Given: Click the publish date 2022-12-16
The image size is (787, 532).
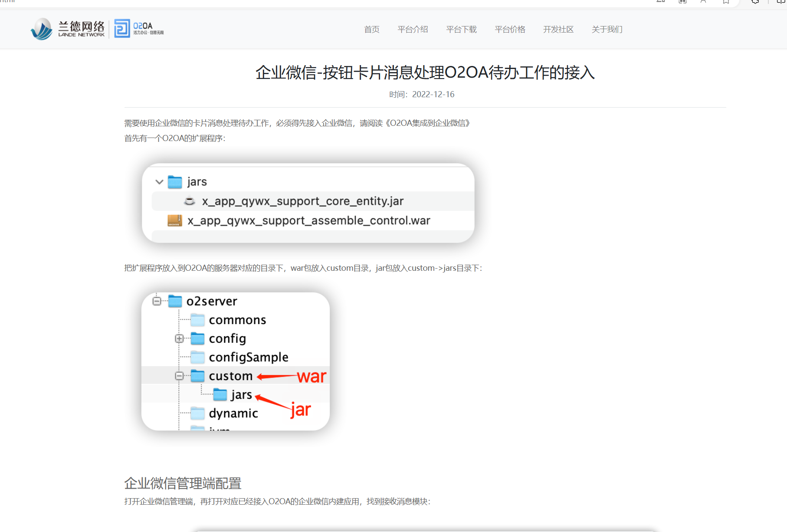Looking at the screenshot, I should (x=433, y=95).
